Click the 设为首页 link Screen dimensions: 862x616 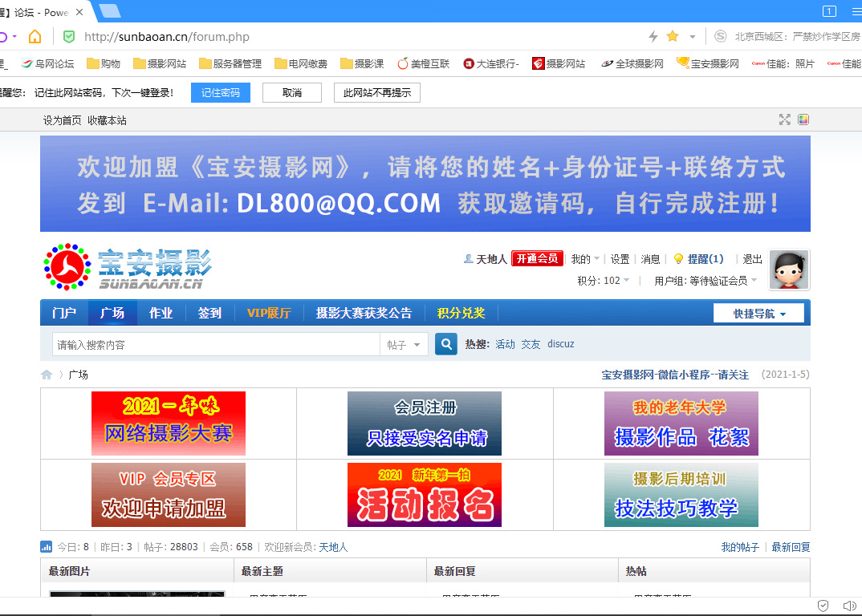coord(62,120)
